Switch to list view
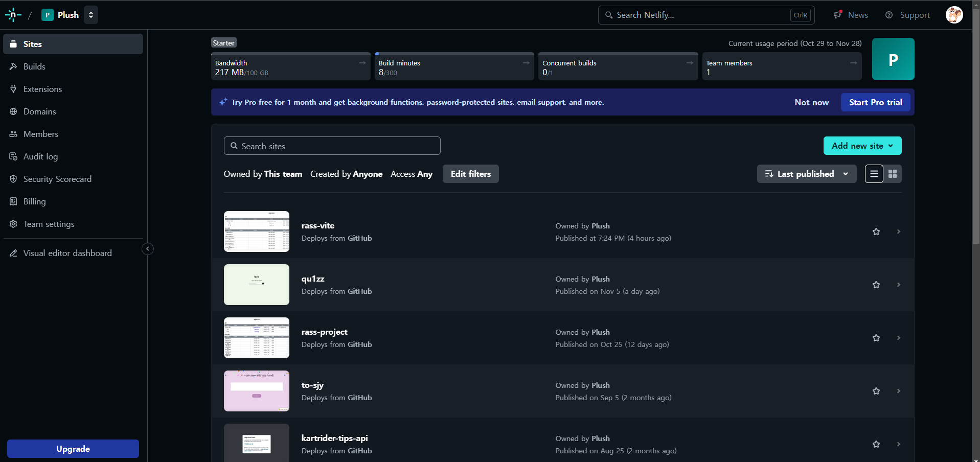 [874, 174]
